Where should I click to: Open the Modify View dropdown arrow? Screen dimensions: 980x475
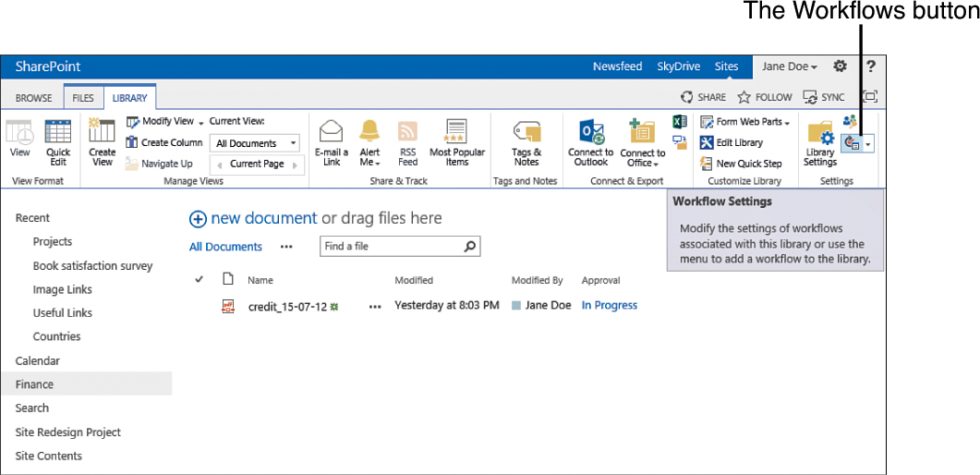click(x=201, y=123)
